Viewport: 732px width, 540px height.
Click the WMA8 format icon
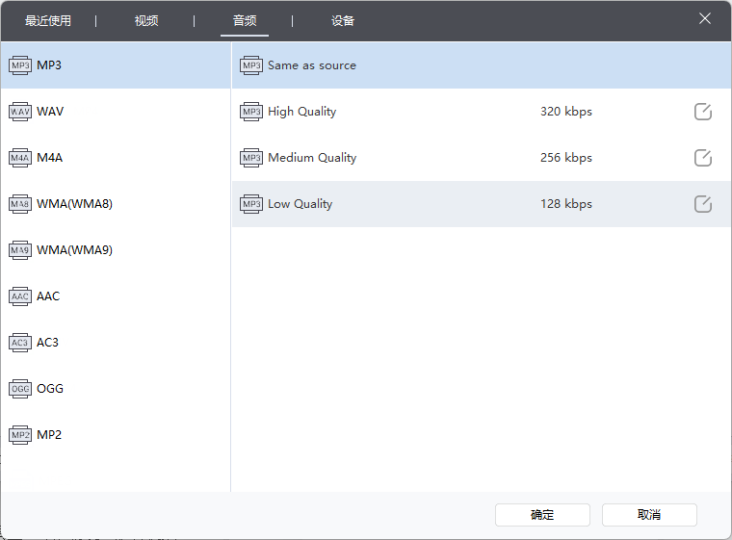click(20, 204)
